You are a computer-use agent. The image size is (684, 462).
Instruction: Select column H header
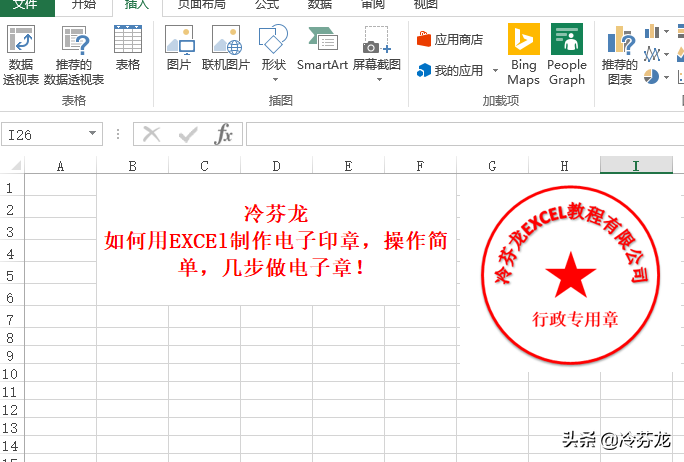pyautogui.click(x=564, y=166)
